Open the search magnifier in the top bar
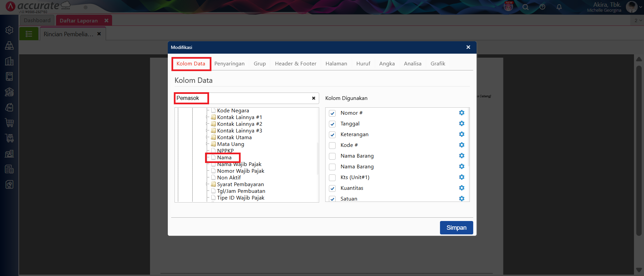This screenshot has height=276, width=644. pos(525,7)
